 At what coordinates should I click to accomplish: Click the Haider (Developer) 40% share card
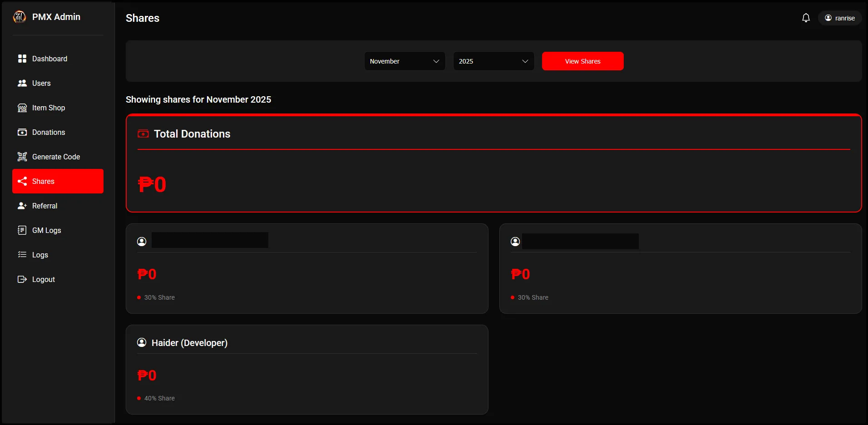(x=307, y=370)
